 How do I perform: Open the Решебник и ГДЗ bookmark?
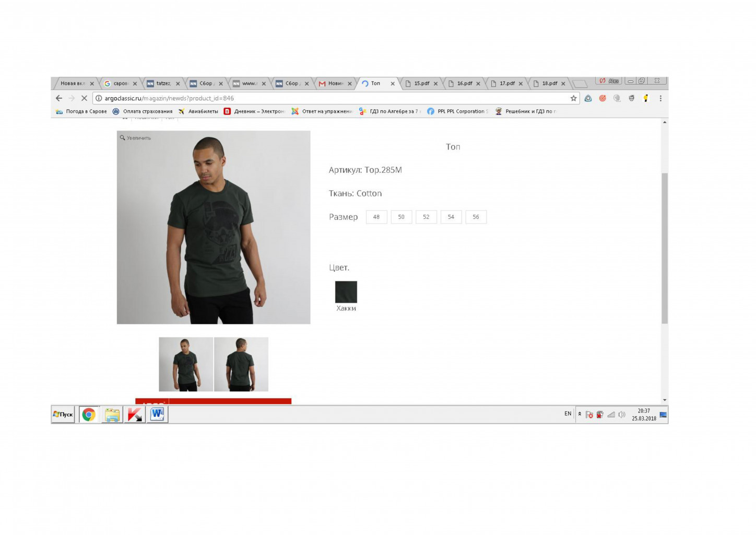coord(526,111)
